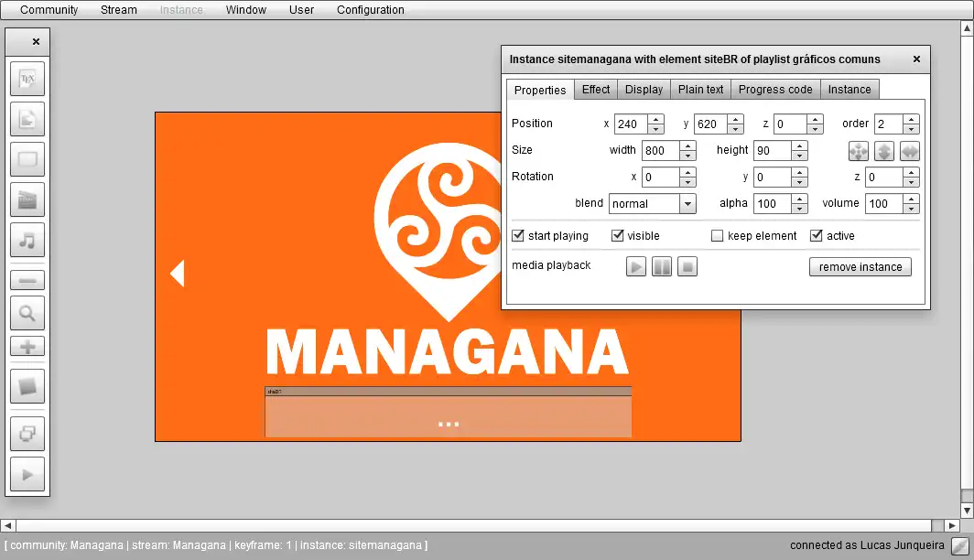
Task: Click "connected as Lucas Junqueira" status text
Action: [x=867, y=545]
